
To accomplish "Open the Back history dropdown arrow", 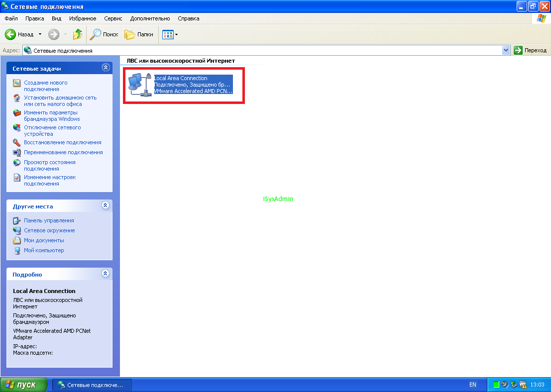I will click(x=40, y=34).
